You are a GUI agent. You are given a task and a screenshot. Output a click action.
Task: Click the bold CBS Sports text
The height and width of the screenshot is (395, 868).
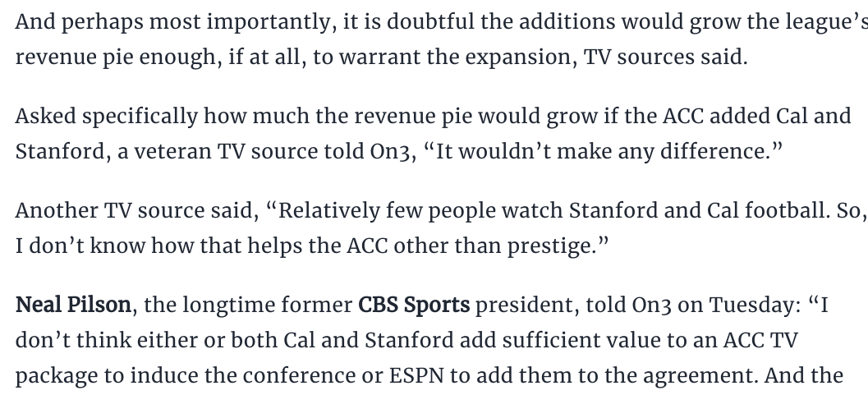(414, 305)
